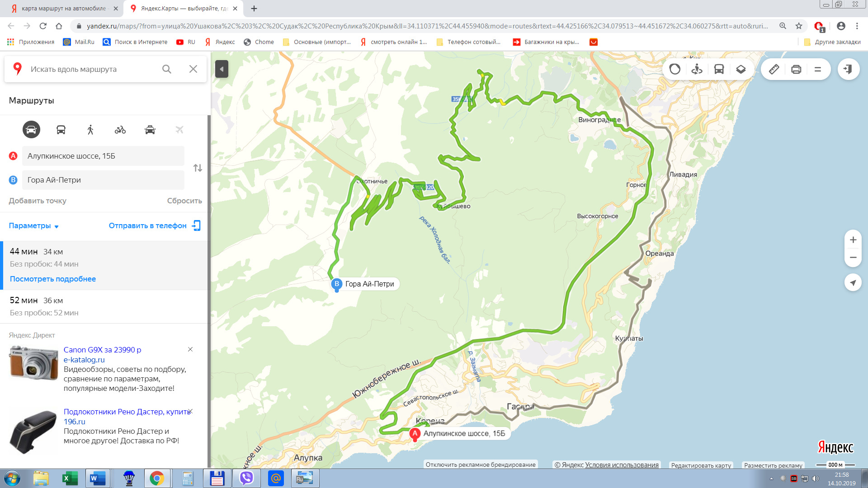Open Excel from the taskbar
The image size is (868, 488).
pyautogui.click(x=70, y=479)
